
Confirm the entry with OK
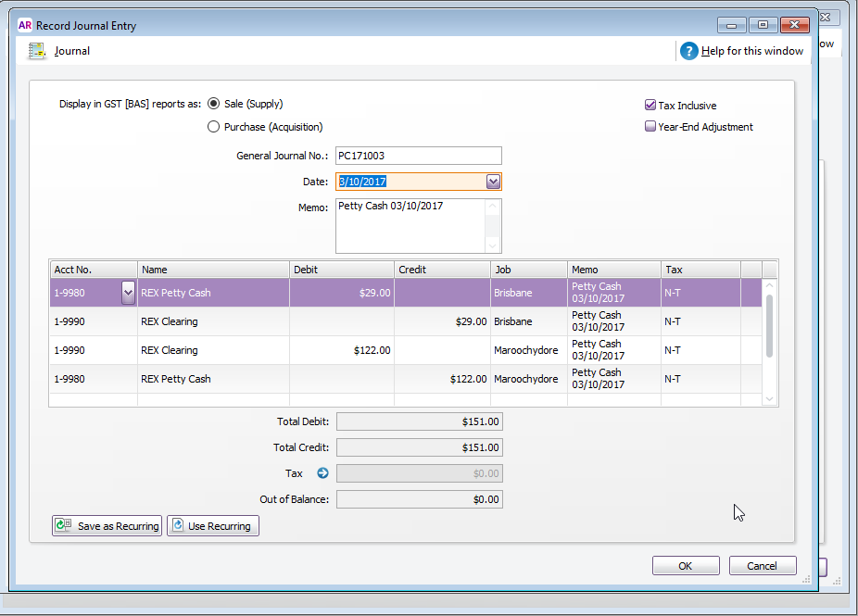pos(686,566)
